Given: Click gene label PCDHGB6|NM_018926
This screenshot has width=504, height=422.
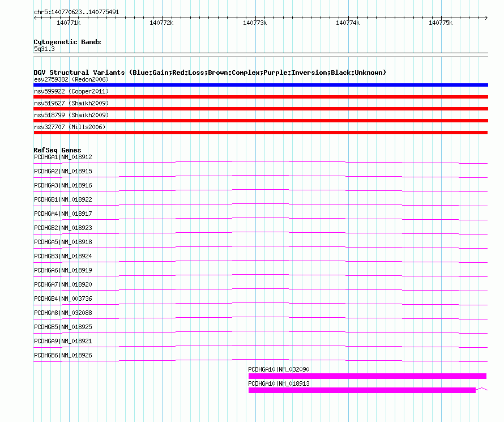Looking at the screenshot, I should point(63,355).
